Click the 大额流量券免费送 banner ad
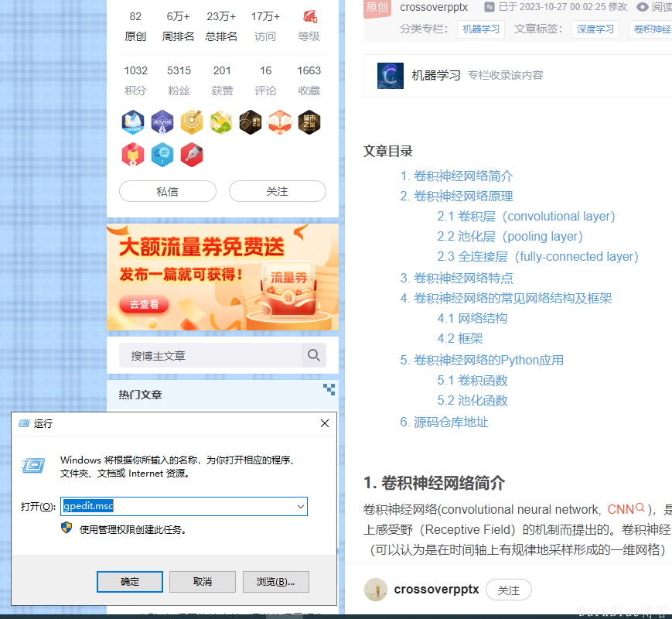Screen dimensions: 672x619 [223, 277]
